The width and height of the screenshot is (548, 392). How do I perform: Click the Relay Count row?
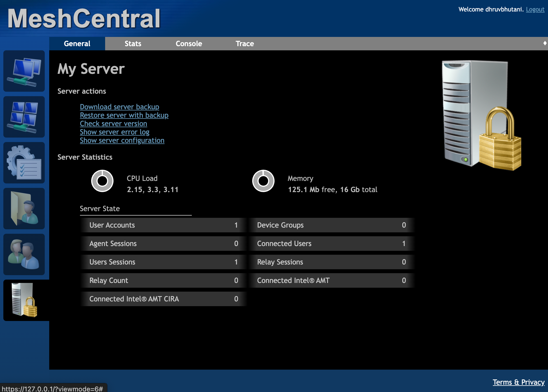(164, 280)
